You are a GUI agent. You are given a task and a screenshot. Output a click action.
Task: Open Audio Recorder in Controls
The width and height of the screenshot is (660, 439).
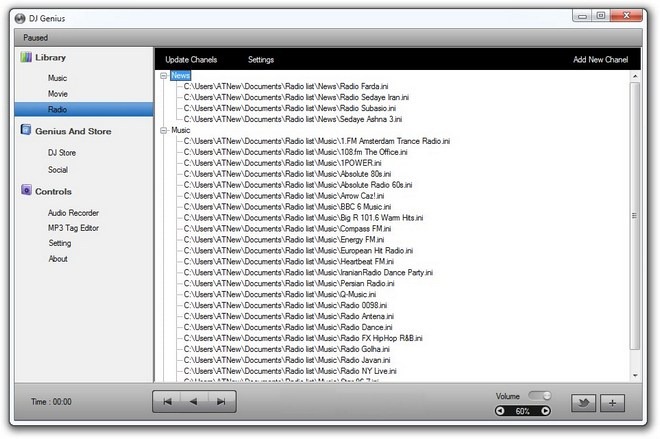pyautogui.click(x=73, y=213)
